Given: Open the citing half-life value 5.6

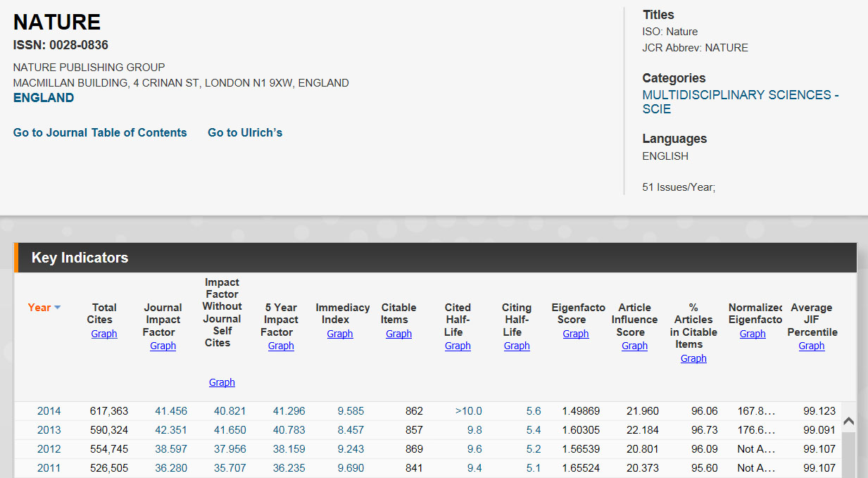Looking at the screenshot, I should [534, 411].
